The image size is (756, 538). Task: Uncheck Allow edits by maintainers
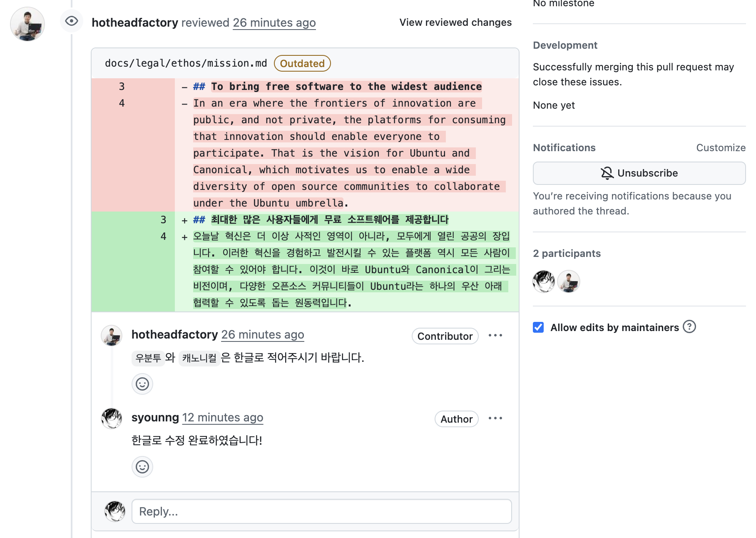[538, 327]
